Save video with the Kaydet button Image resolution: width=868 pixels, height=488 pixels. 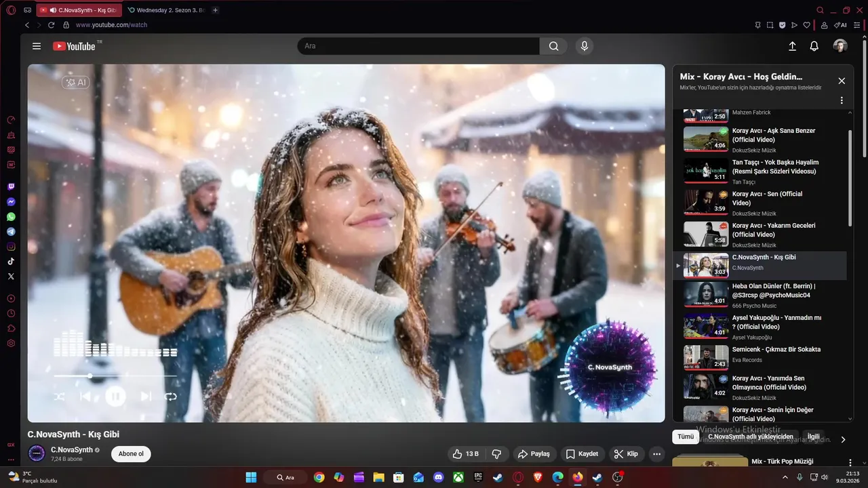click(583, 454)
